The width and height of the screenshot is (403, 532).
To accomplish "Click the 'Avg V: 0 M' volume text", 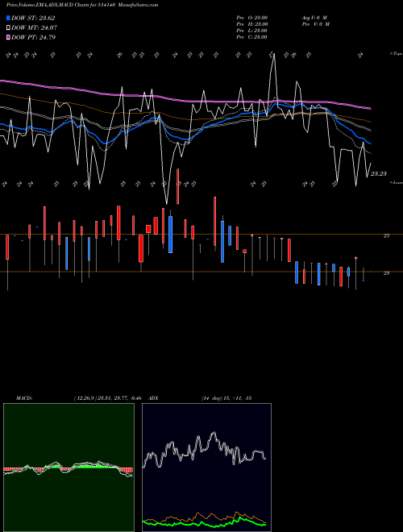I will [314, 18].
